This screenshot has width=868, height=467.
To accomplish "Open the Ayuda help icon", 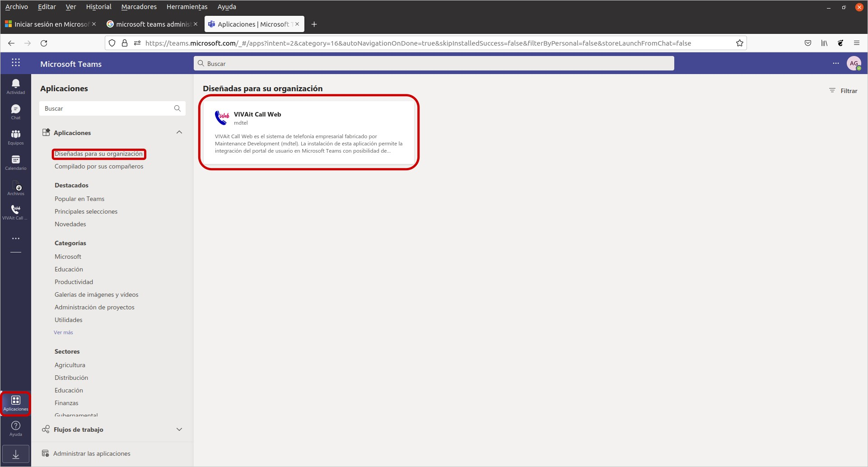I will point(16,428).
